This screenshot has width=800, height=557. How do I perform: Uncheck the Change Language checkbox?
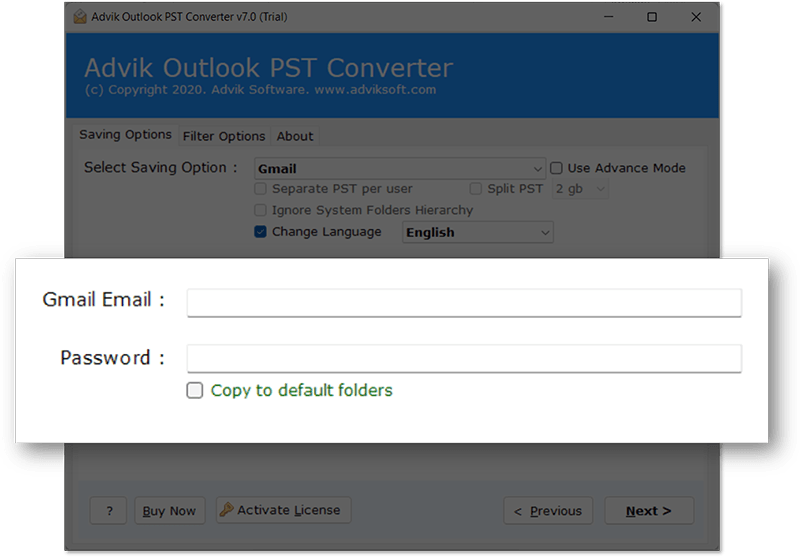coord(261,232)
